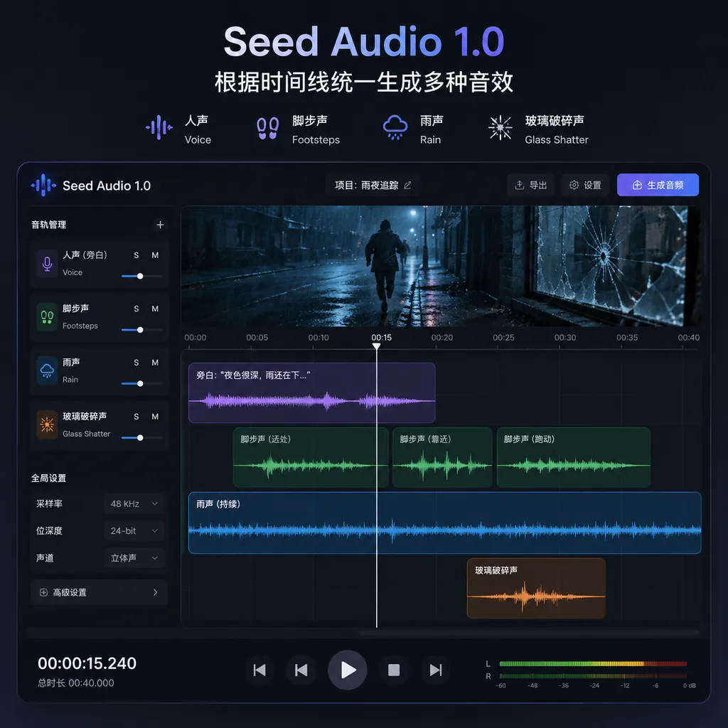Jump to the start of the timeline
Screen dimensions: 728x728
point(259,670)
